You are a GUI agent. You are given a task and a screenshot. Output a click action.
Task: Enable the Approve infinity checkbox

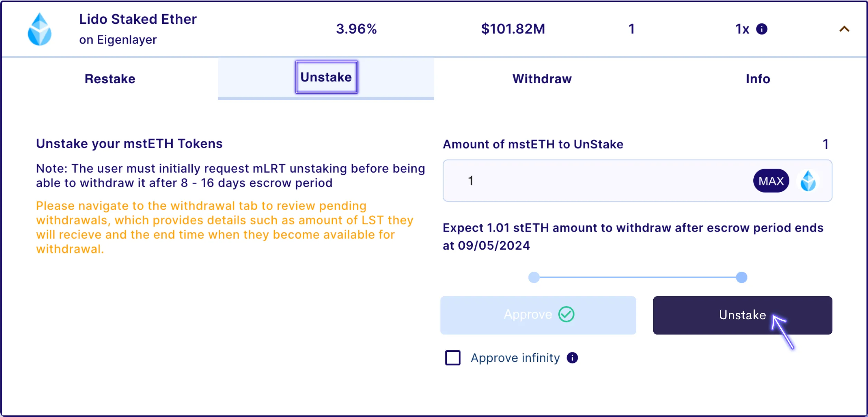[x=453, y=358]
